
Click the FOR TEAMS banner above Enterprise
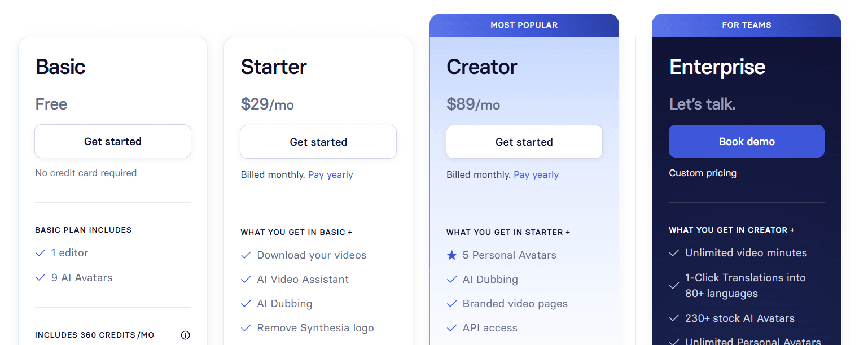746,25
